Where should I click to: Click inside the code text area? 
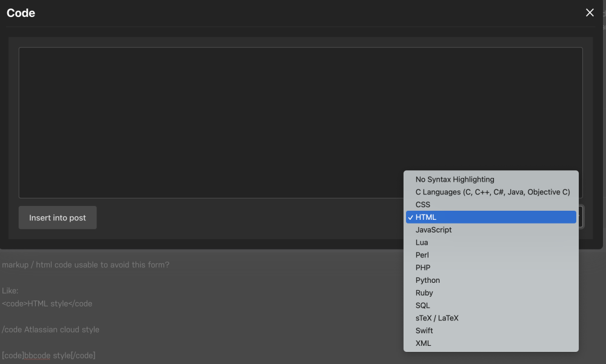pyautogui.click(x=301, y=122)
